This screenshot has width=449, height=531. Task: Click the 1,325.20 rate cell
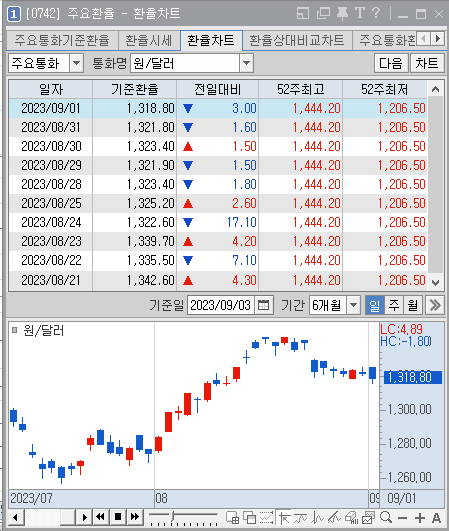point(135,204)
